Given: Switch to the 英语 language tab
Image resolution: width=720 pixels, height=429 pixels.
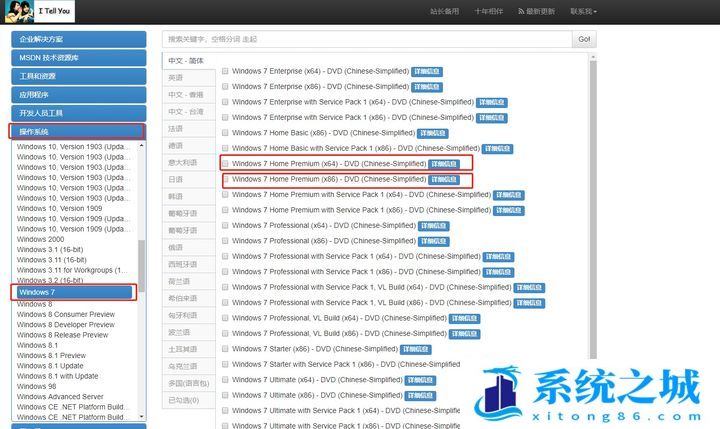Looking at the screenshot, I should tap(189, 78).
